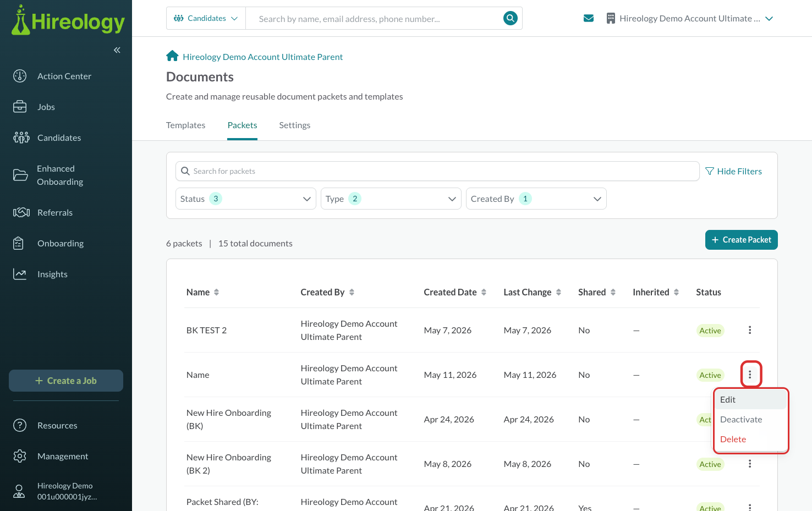Open the Management gear icon
Viewport: 812px width, 511px height.
point(20,456)
